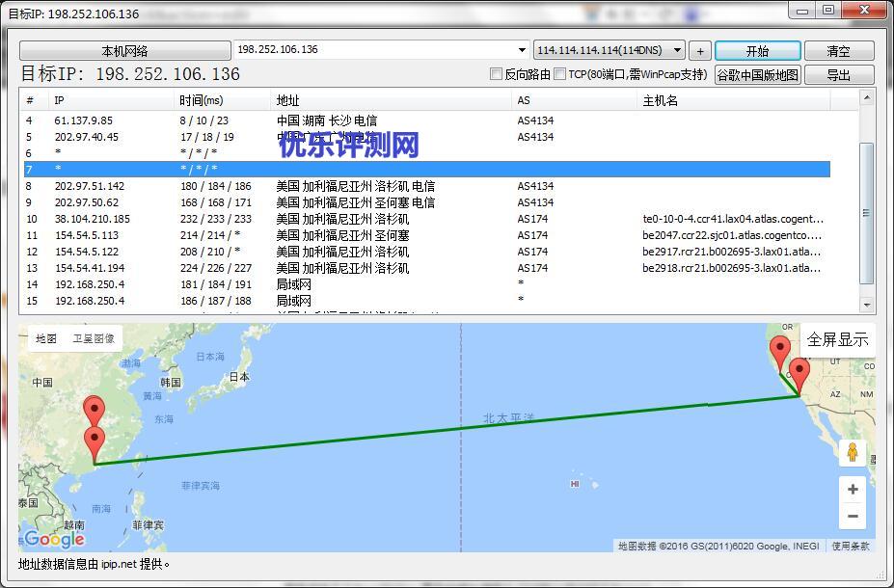The image size is (894, 588).
Task: Zoom in the map with plus button
Action: coord(852,490)
